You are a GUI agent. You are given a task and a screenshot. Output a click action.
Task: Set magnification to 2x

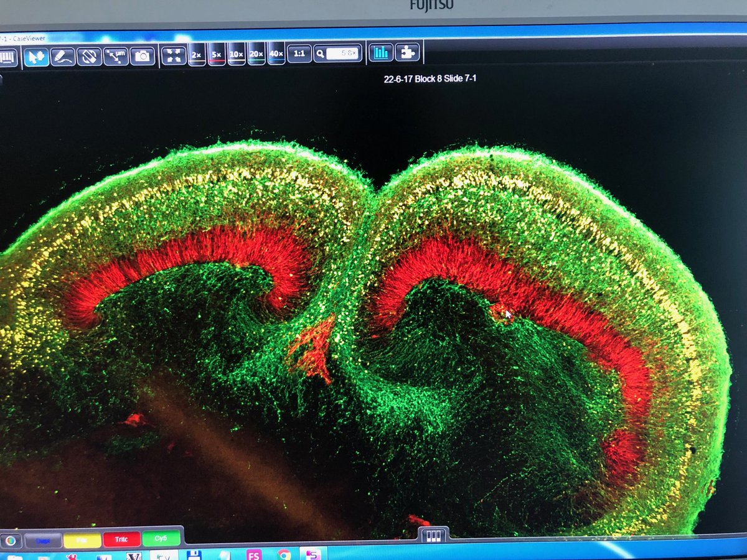pos(197,54)
